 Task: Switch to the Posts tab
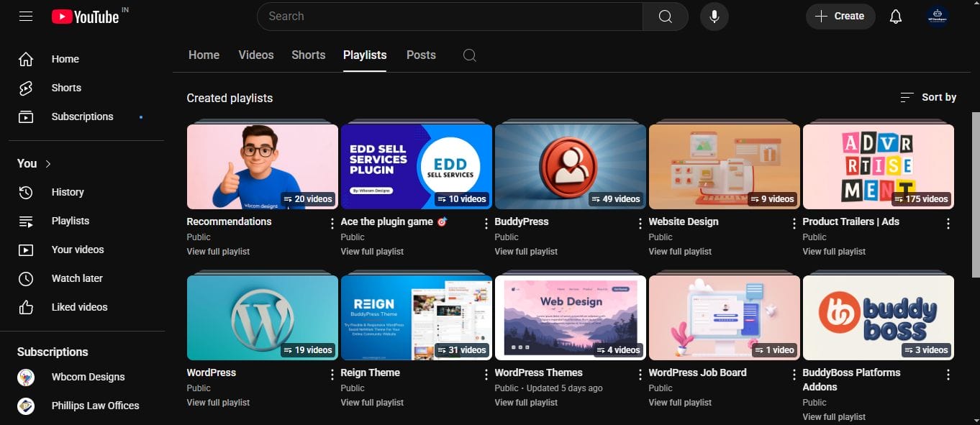421,55
